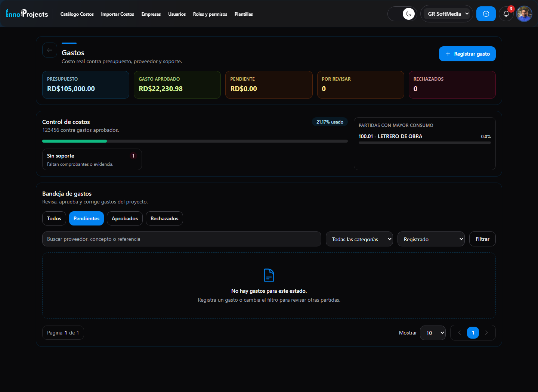Switch to the Rechazados tab

pyautogui.click(x=164, y=218)
